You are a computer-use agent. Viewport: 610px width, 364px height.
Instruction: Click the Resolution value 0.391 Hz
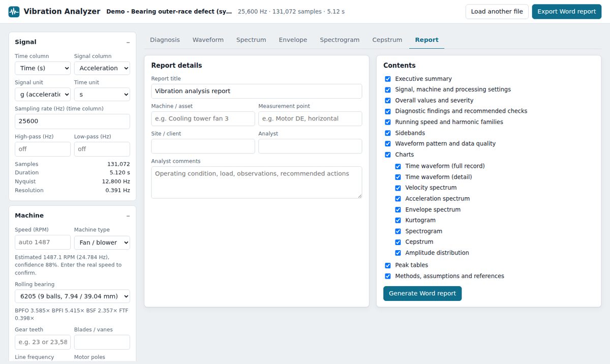[117, 190]
